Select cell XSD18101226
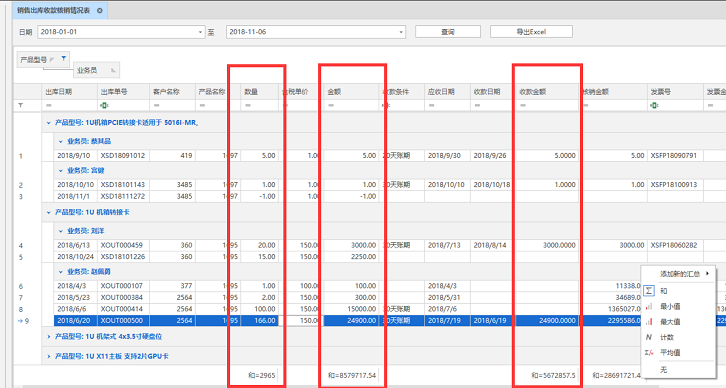The image size is (726, 388). [123, 257]
